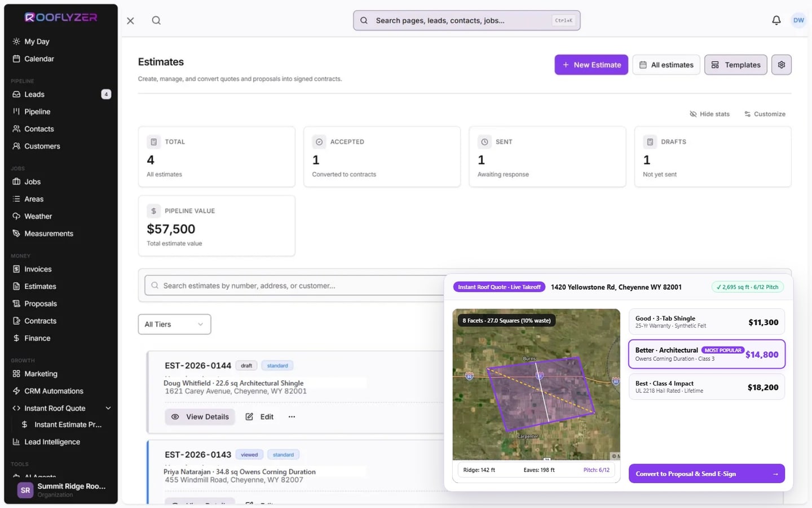Click the New Estimate button
The image size is (812, 508).
pos(591,65)
